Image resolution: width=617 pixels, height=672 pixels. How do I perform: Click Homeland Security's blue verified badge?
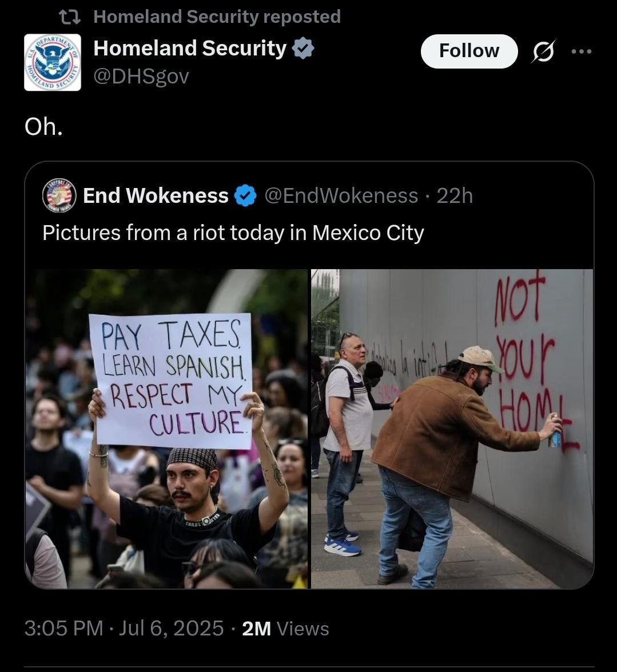(x=303, y=48)
